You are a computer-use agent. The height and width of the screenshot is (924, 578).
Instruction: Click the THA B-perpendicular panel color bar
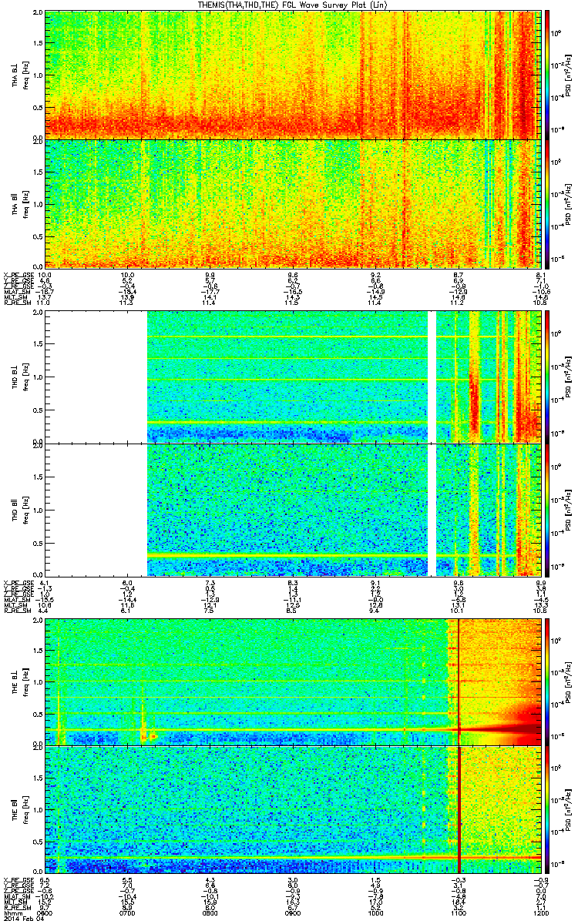coord(547,75)
